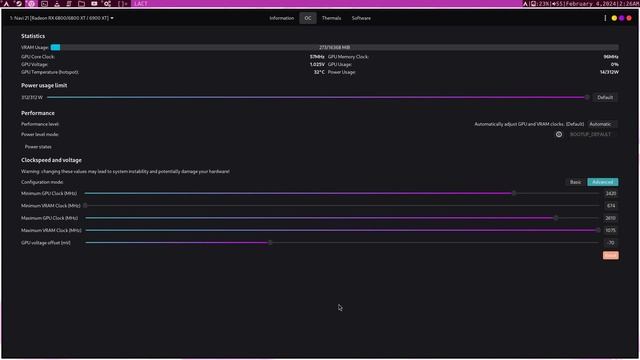Image resolution: width=640 pixels, height=360 pixels.
Task: Click the volume indicator in status bar
Action: click(558, 4)
